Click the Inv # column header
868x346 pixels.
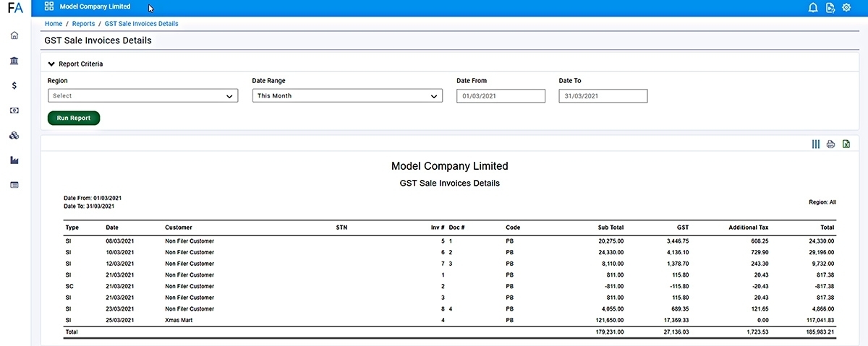pos(438,228)
